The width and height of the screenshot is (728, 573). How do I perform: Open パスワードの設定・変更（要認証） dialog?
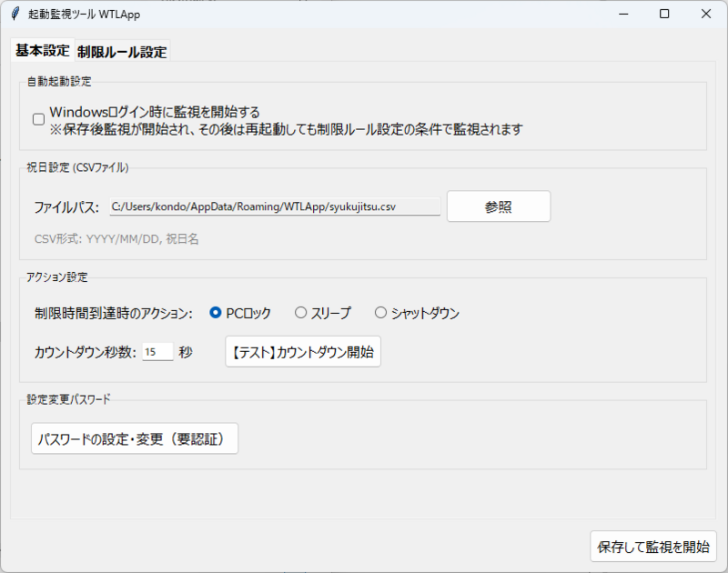coord(135,439)
